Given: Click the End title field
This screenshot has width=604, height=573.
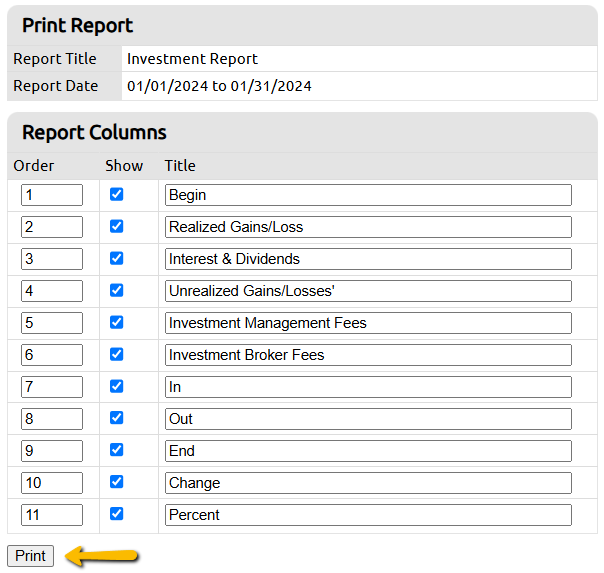Looking at the screenshot, I should pos(368,451).
